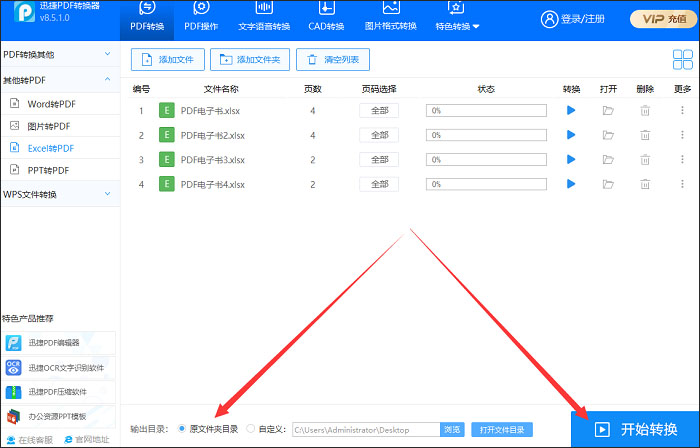Viewport: 700px width, 448px height.
Task: Delete PDF电子书3.xlsx with trash icon
Action: point(645,159)
